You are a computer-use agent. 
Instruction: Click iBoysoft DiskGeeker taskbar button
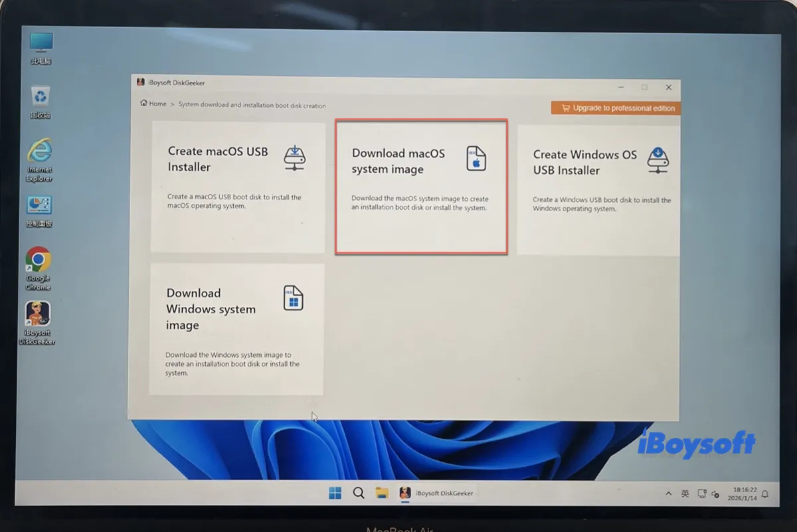click(436, 493)
